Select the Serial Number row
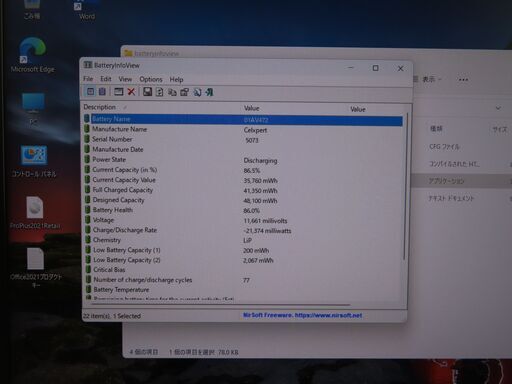The height and width of the screenshot is (384, 512). [243, 139]
